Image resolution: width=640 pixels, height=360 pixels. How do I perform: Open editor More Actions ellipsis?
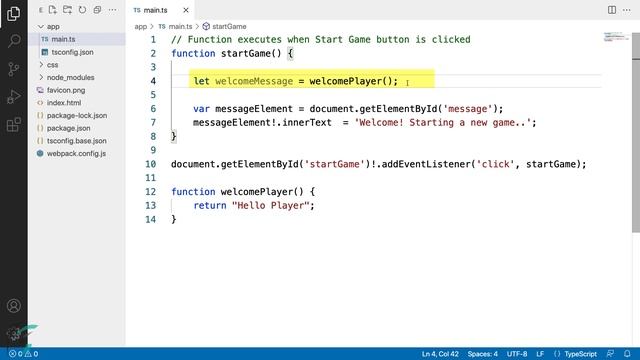click(x=627, y=10)
